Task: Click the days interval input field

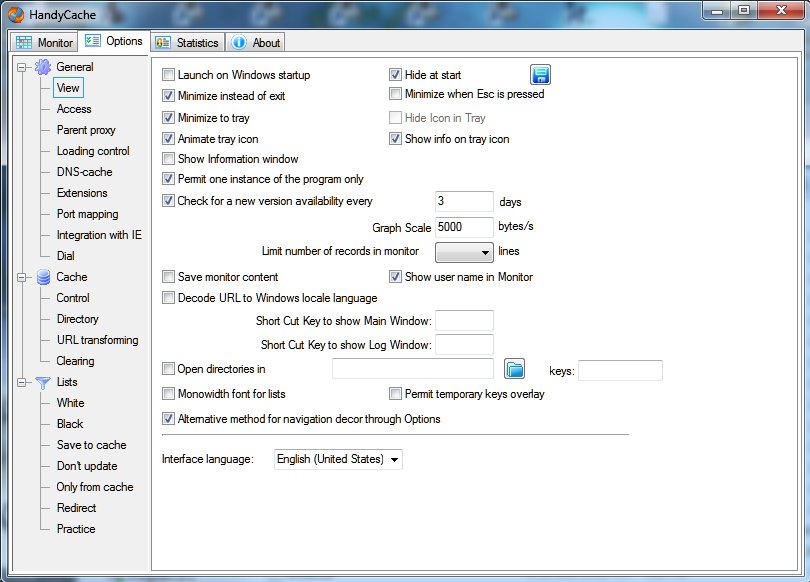Action: coord(464,201)
